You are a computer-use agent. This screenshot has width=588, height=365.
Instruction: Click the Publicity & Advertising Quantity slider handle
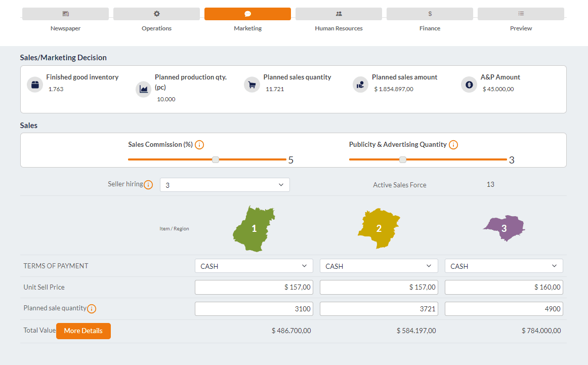point(403,159)
